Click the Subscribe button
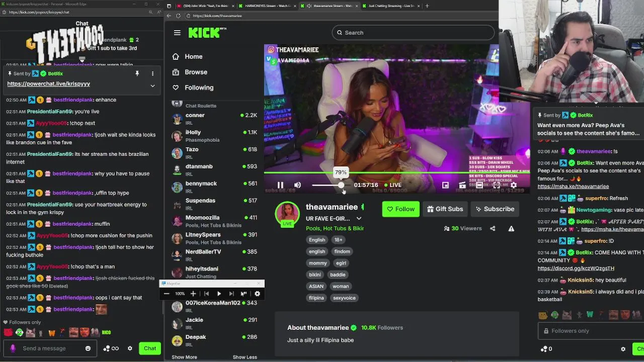The height and width of the screenshot is (362, 644). (495, 209)
